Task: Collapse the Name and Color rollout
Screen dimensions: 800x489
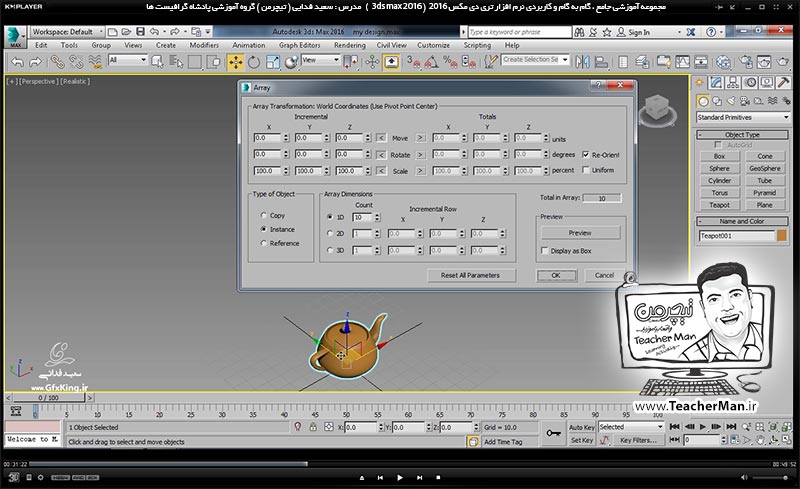Action: [x=742, y=222]
